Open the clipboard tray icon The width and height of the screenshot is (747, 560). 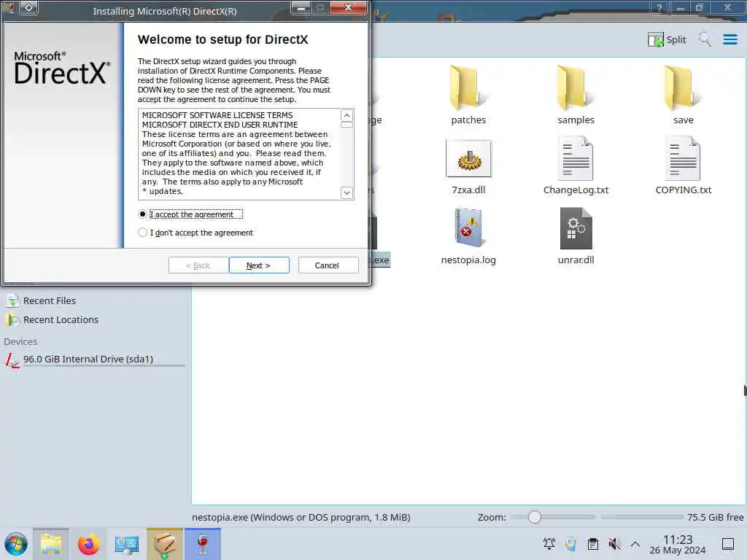[592, 543]
